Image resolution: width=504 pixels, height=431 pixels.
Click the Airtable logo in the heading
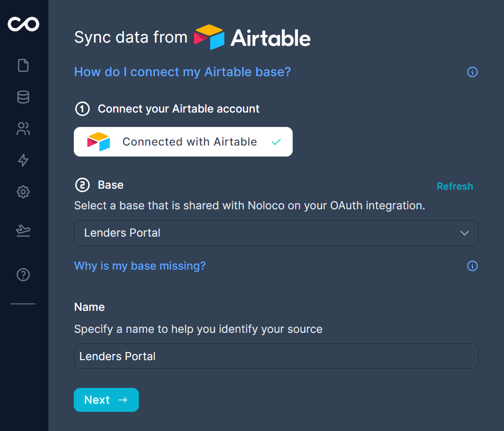(x=252, y=37)
